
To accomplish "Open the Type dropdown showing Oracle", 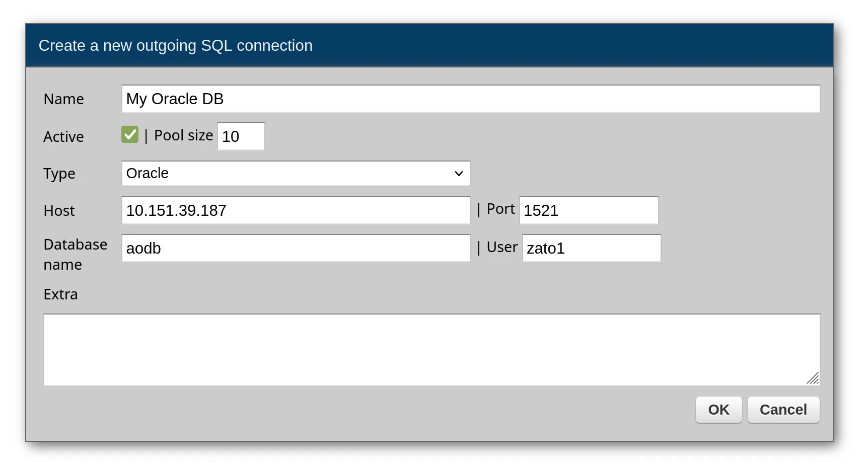I will [x=295, y=174].
